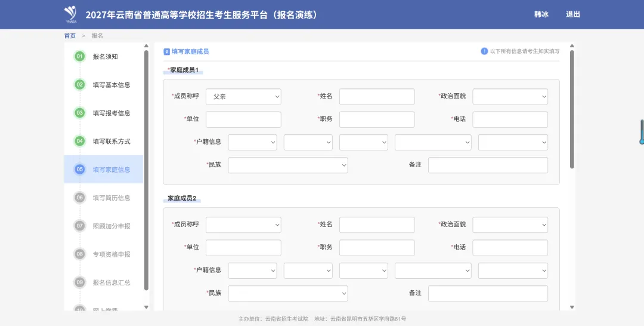Click main form vertical scrollbar thumb
Image resolution: width=644 pixels, height=326 pixels.
[x=572, y=109]
